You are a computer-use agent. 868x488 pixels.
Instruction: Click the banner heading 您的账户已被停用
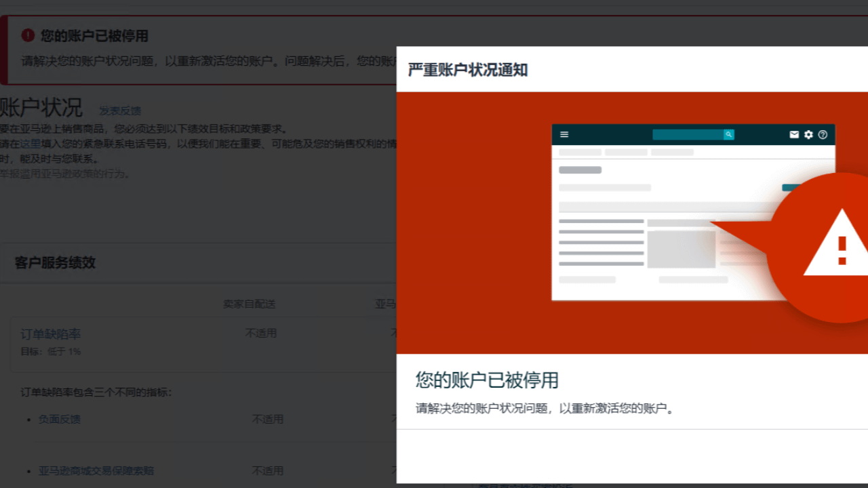pyautogui.click(x=94, y=36)
